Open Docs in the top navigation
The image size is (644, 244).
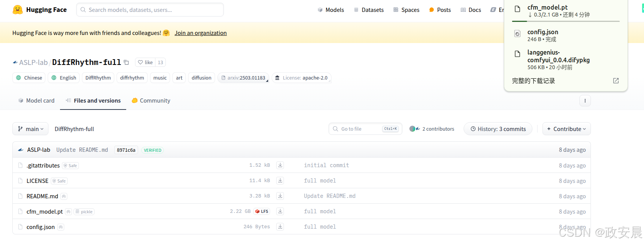tap(470, 10)
